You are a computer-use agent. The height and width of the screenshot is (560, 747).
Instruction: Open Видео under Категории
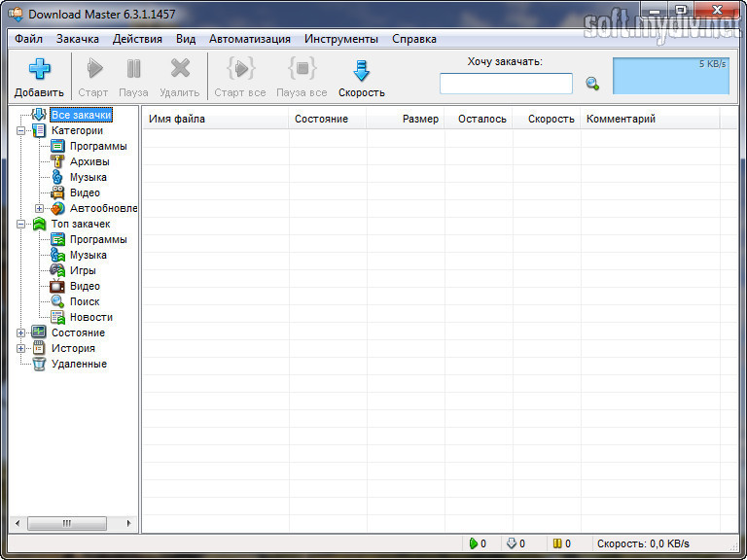coord(85,192)
